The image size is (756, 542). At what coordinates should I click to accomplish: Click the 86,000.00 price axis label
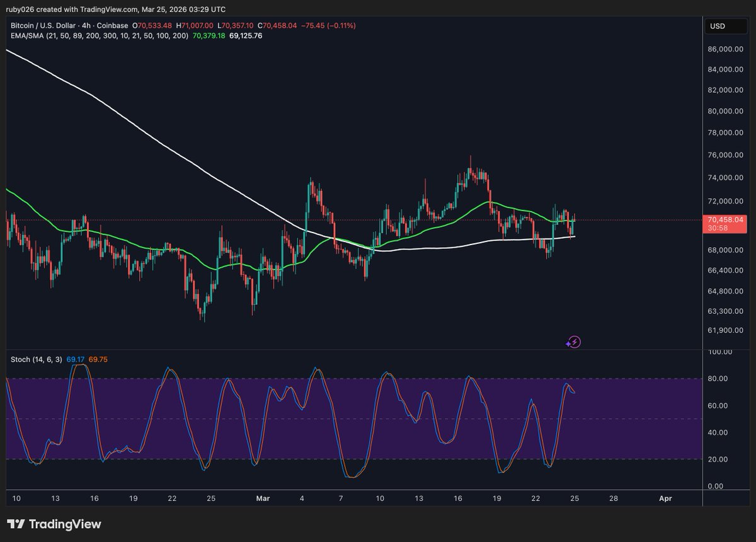[726, 49]
